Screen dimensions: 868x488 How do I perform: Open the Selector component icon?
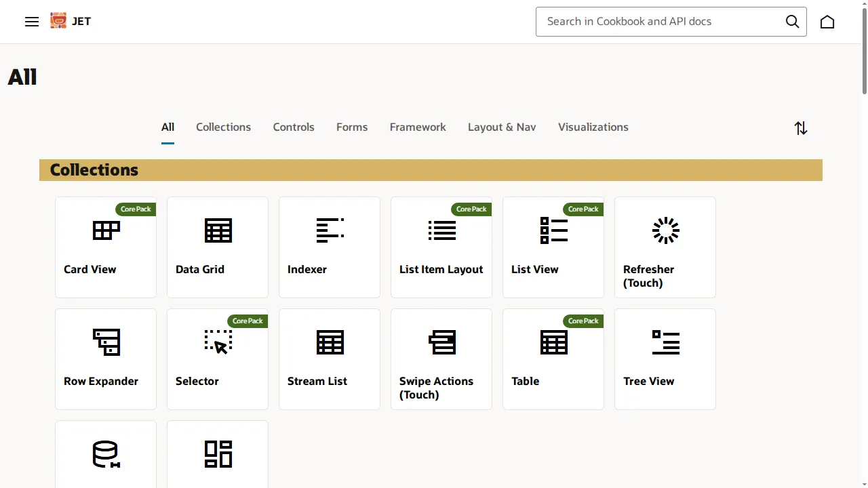tap(218, 342)
